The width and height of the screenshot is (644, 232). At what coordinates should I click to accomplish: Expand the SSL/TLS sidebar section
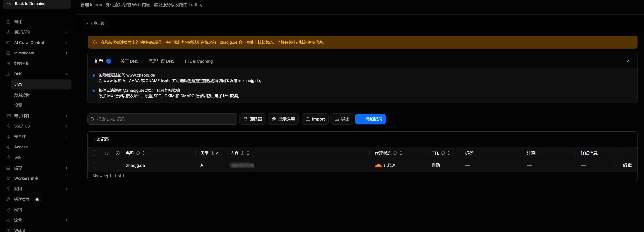click(66, 126)
